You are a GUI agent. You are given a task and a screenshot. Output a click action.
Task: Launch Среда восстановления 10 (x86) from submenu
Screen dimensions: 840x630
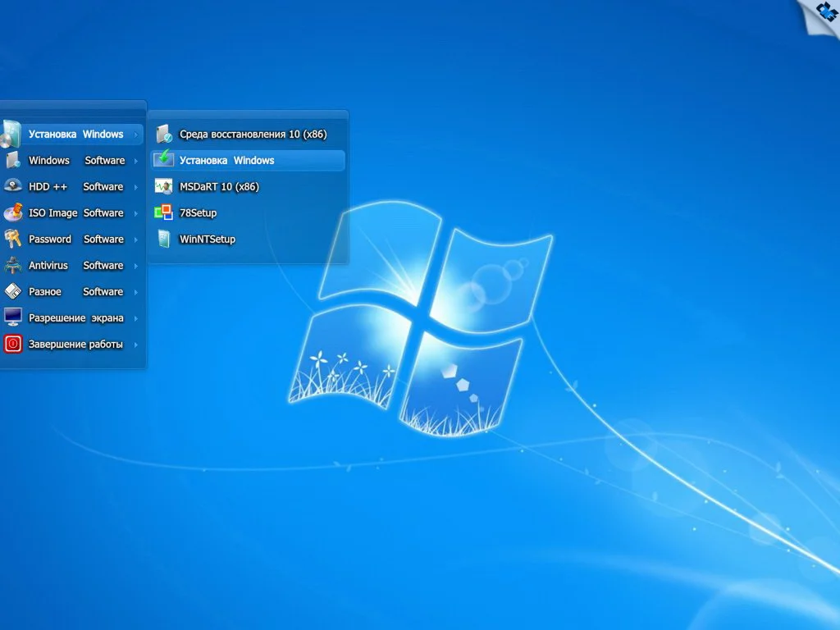click(248, 134)
